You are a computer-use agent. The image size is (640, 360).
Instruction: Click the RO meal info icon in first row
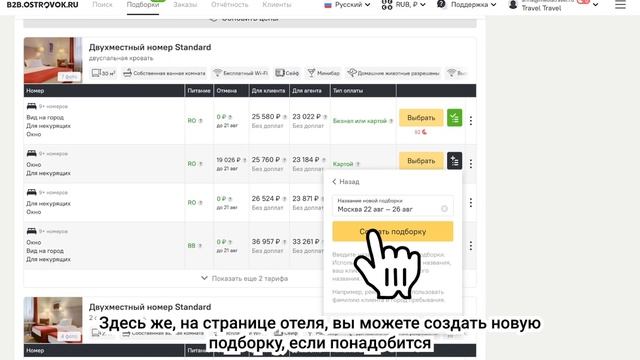[x=200, y=121]
